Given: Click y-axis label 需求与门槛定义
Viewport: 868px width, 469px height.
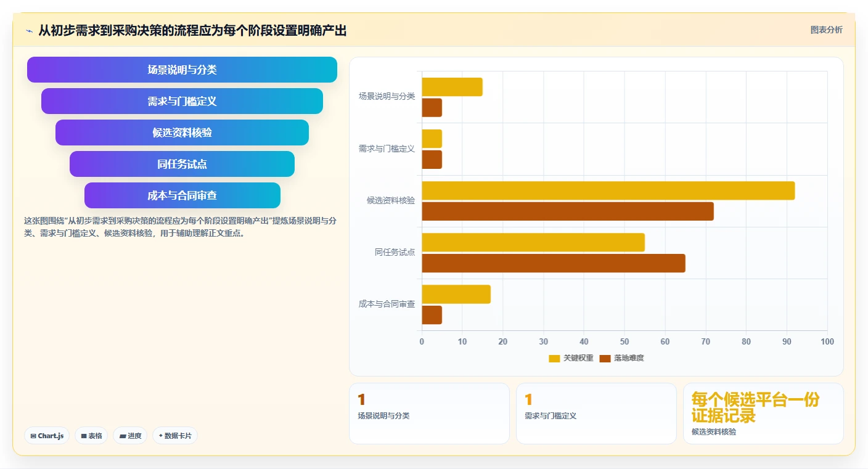Looking at the screenshot, I should (387, 149).
